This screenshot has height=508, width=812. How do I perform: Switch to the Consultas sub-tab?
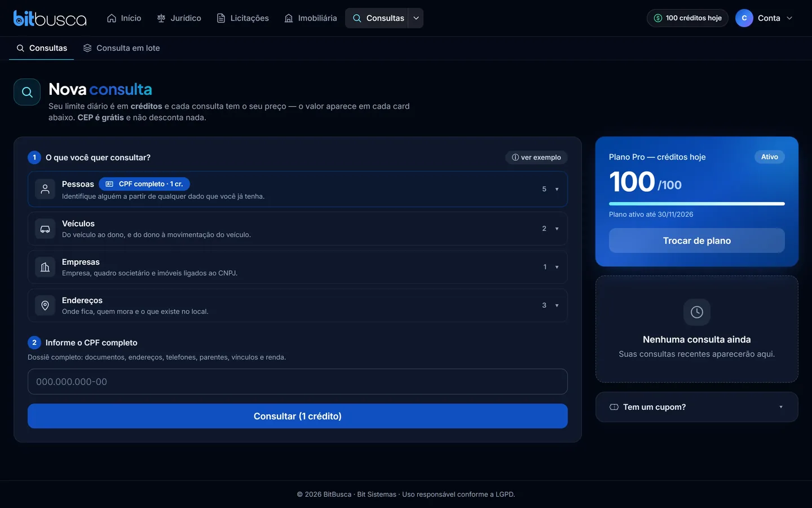[x=42, y=48]
